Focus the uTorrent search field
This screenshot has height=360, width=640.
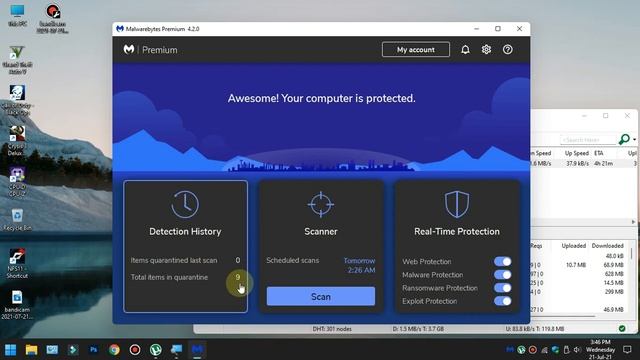588,140
